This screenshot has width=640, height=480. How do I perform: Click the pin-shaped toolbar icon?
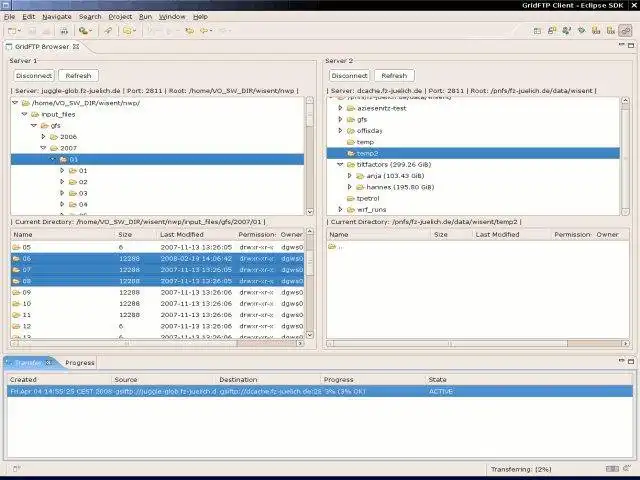[x=108, y=31]
